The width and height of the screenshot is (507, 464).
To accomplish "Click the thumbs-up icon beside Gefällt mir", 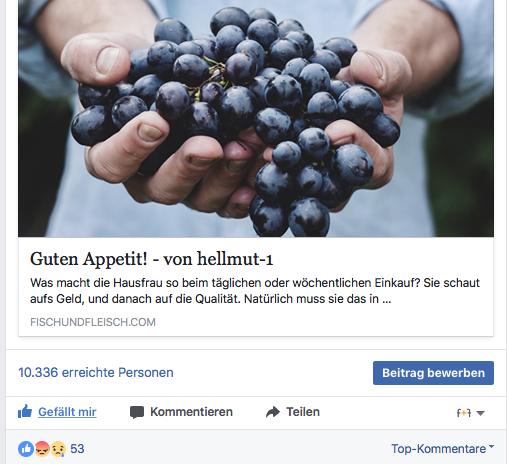I will pos(25,412).
